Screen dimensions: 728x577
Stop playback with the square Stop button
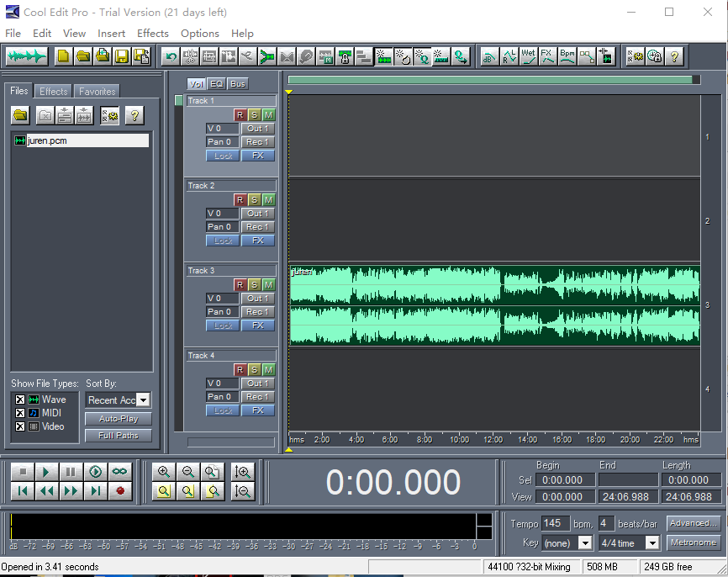tap(23, 472)
